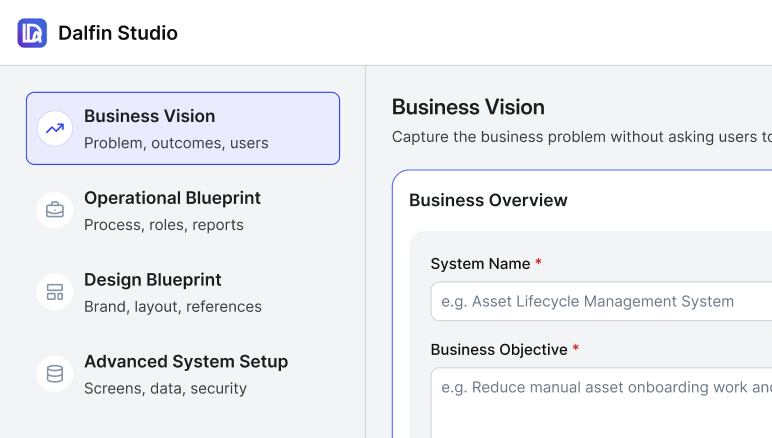Click the Dalfin Studio title text
This screenshot has width=772, height=438.
point(118,33)
